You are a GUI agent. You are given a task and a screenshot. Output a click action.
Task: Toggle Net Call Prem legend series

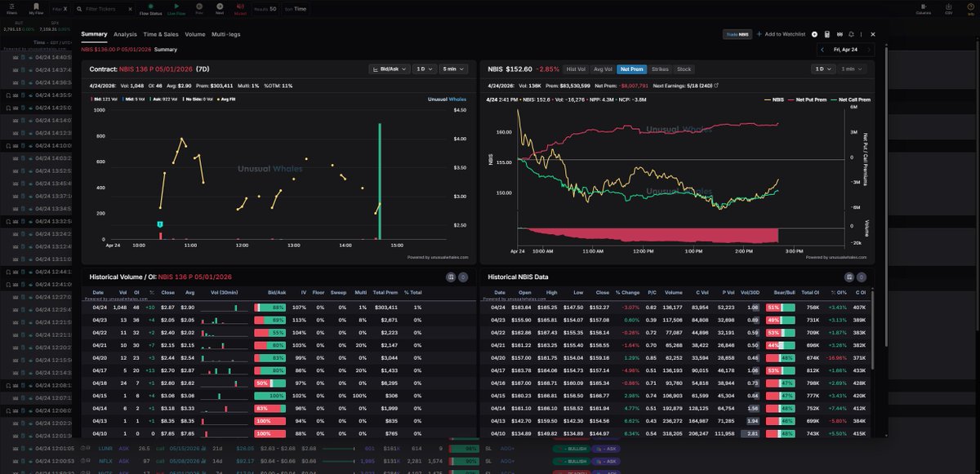coord(853,100)
